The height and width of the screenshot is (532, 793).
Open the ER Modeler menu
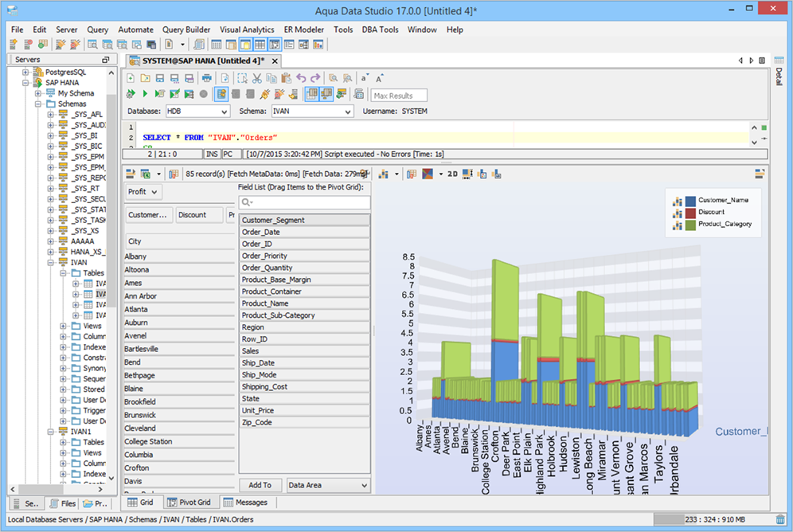pyautogui.click(x=303, y=29)
